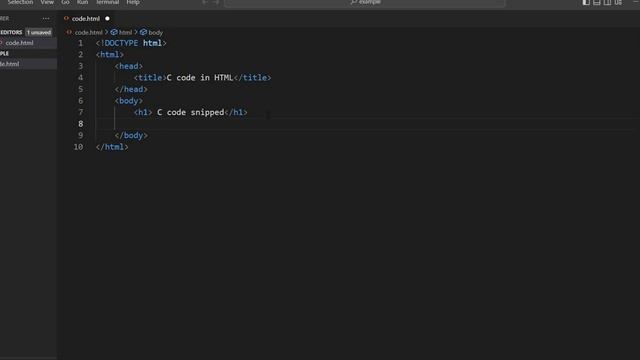Open the Customize Layout icon
The height and width of the screenshot is (360, 640).
click(618, 2)
